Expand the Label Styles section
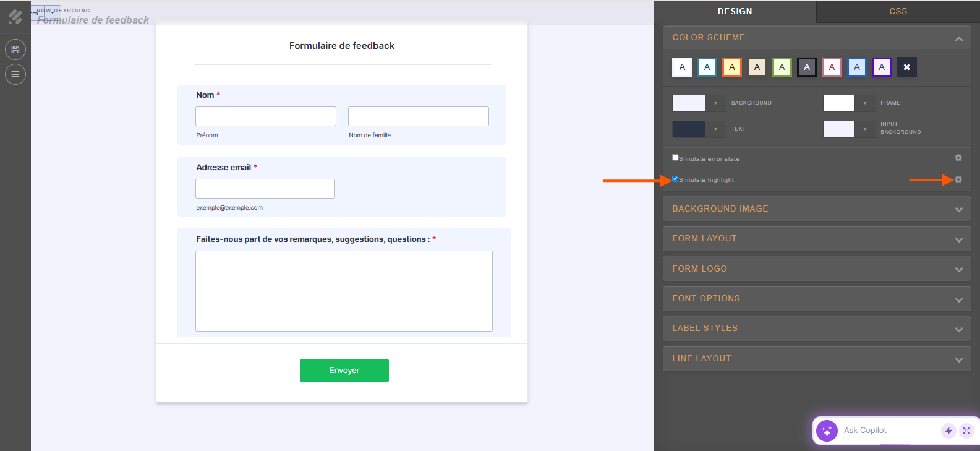This screenshot has height=451, width=980. tap(817, 329)
